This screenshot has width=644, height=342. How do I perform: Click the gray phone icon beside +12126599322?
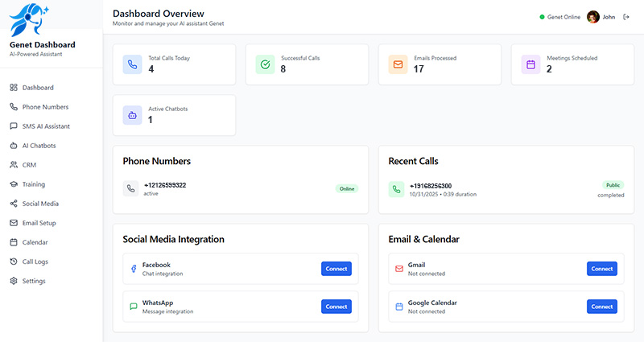pyautogui.click(x=130, y=189)
